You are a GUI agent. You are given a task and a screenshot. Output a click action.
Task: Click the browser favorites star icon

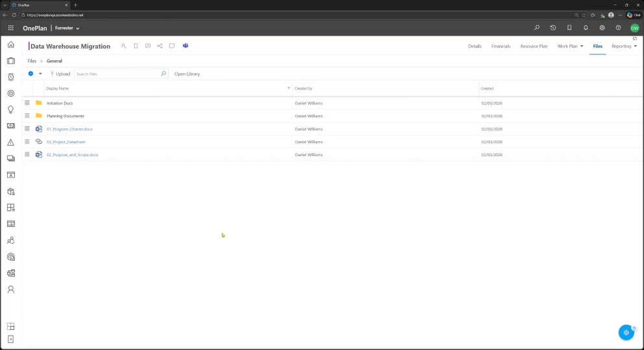(x=584, y=15)
